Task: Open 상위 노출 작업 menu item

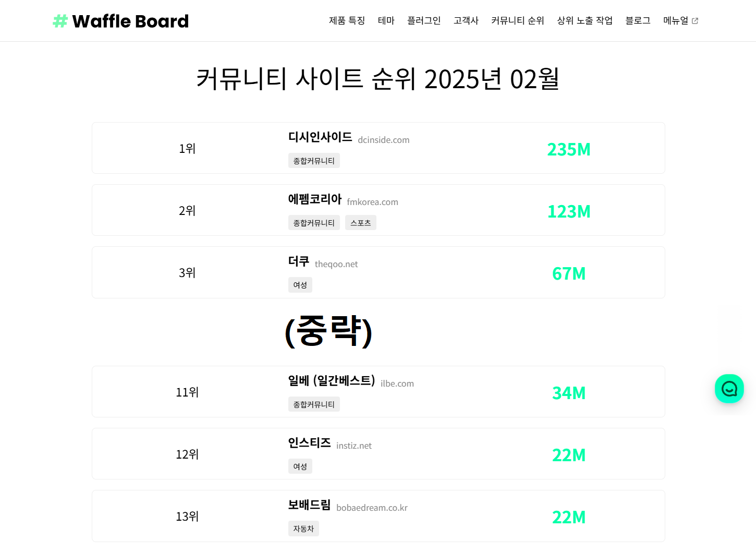Action: click(x=585, y=20)
